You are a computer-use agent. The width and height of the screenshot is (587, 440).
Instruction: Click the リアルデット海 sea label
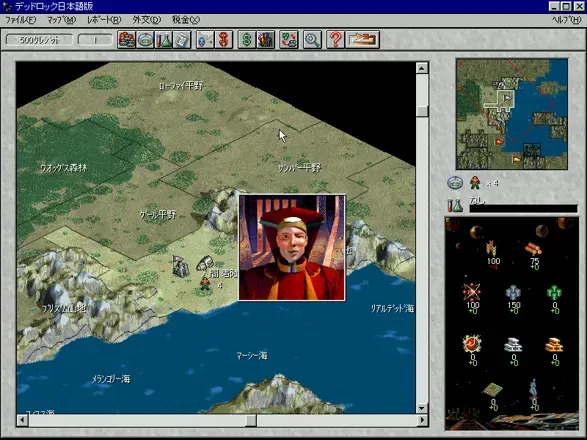392,308
